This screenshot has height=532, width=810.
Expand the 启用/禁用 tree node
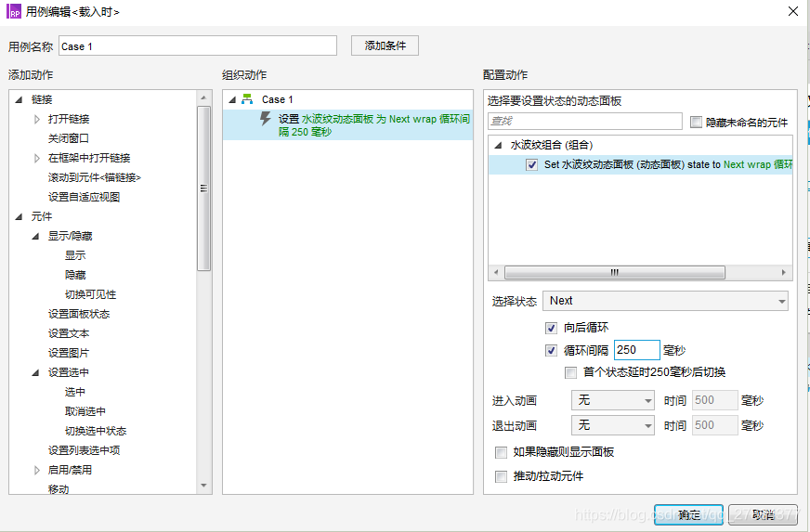point(36,470)
